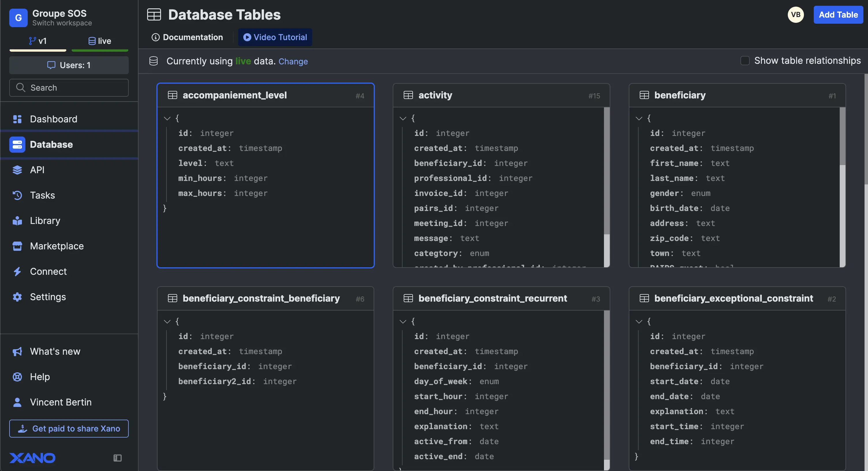Click the VB user avatar

tap(796, 14)
